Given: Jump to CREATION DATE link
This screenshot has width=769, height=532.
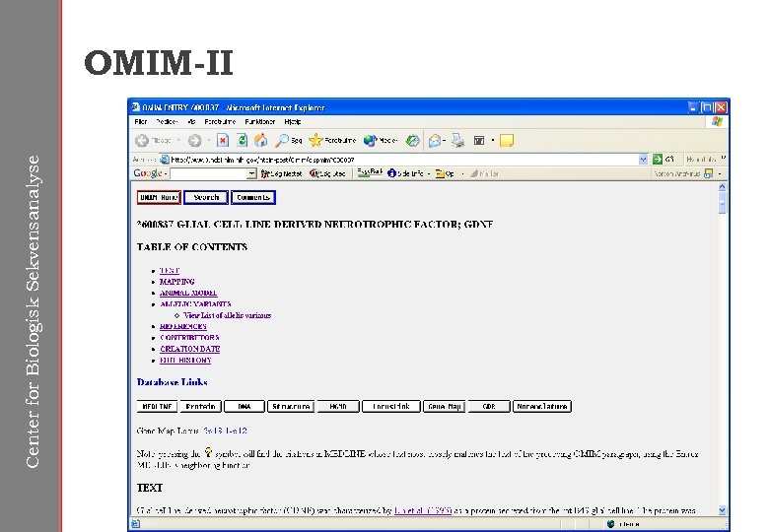Looking at the screenshot, I should (x=190, y=350).
